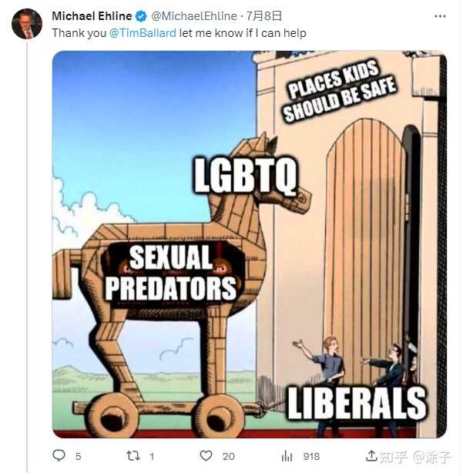Viewport: 463px width, 476px height.
Task: Open the Trojan horse meme image
Action: point(250,244)
